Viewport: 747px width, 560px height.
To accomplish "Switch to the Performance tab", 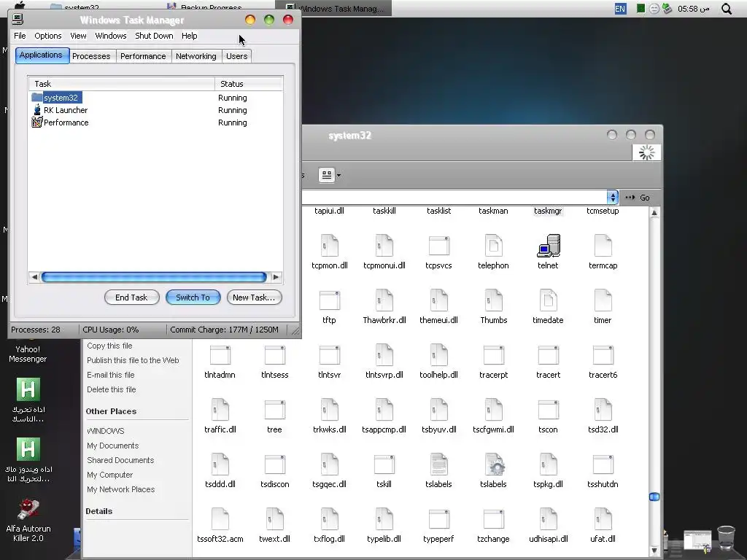I will pyautogui.click(x=143, y=56).
